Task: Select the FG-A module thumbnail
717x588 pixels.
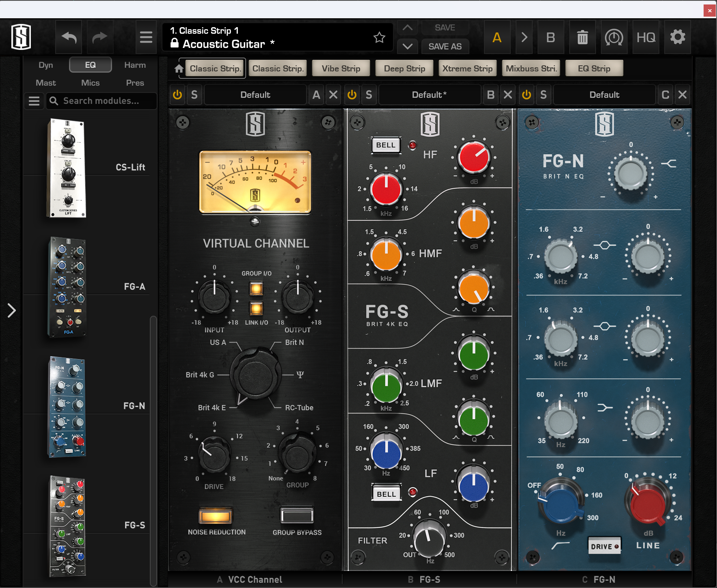Action: 67,287
